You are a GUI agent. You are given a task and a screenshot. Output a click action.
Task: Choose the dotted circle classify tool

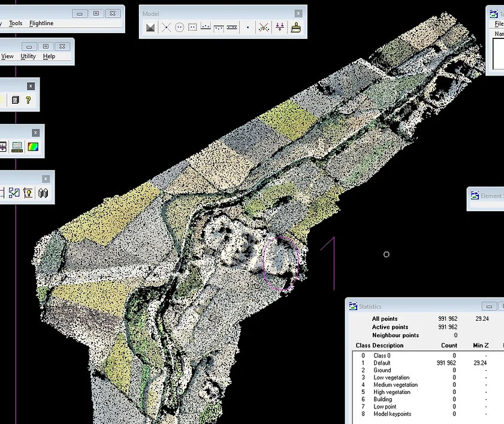pos(179,28)
